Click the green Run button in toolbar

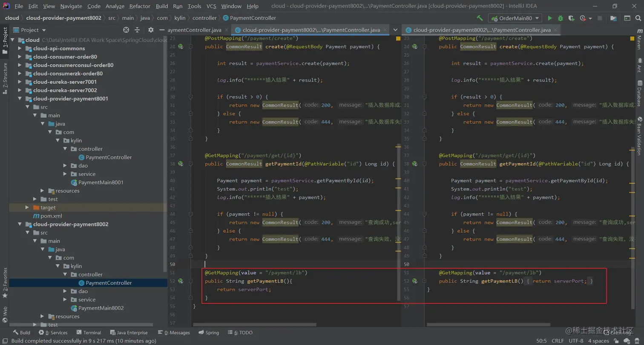pyautogui.click(x=550, y=18)
